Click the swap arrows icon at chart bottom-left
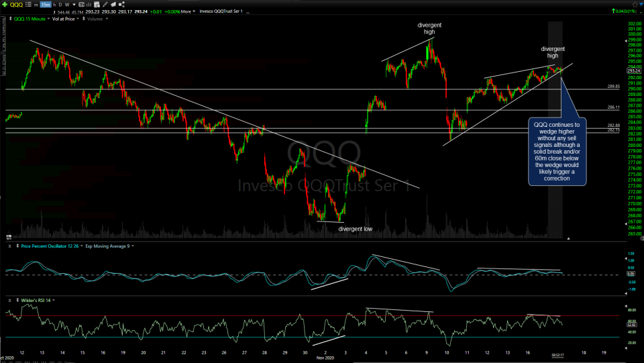644x363 pixels. (x=9, y=237)
